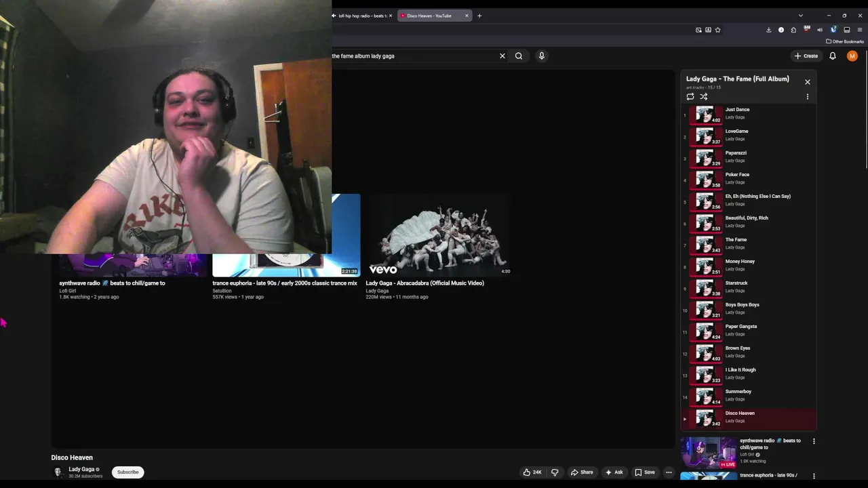This screenshot has height=488, width=868.
Task: Close the lofi hip hop radio tab
Action: (x=391, y=16)
